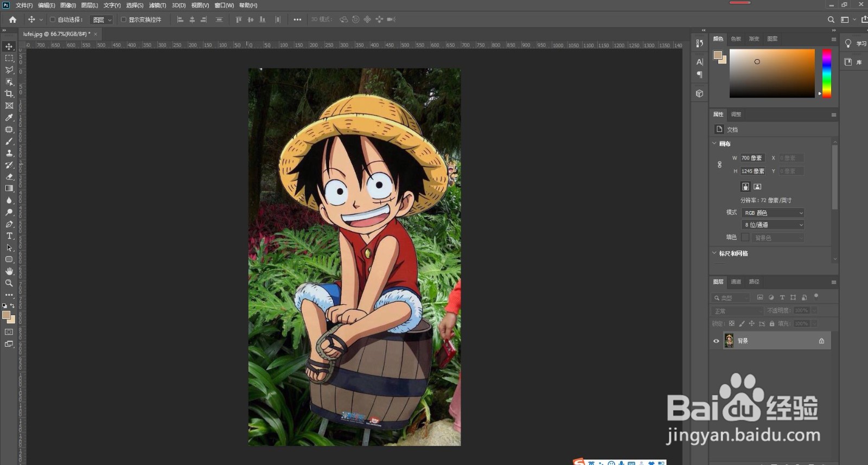Screen dimensions: 868x465
Task: Click the Home icon in options bar
Action: (x=12, y=20)
